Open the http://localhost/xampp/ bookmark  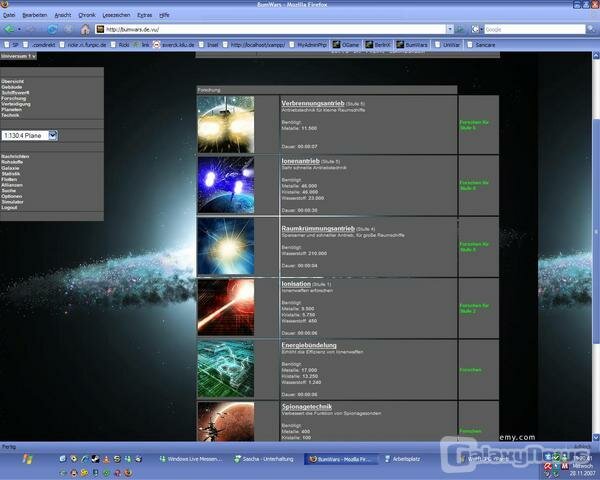[x=254, y=45]
